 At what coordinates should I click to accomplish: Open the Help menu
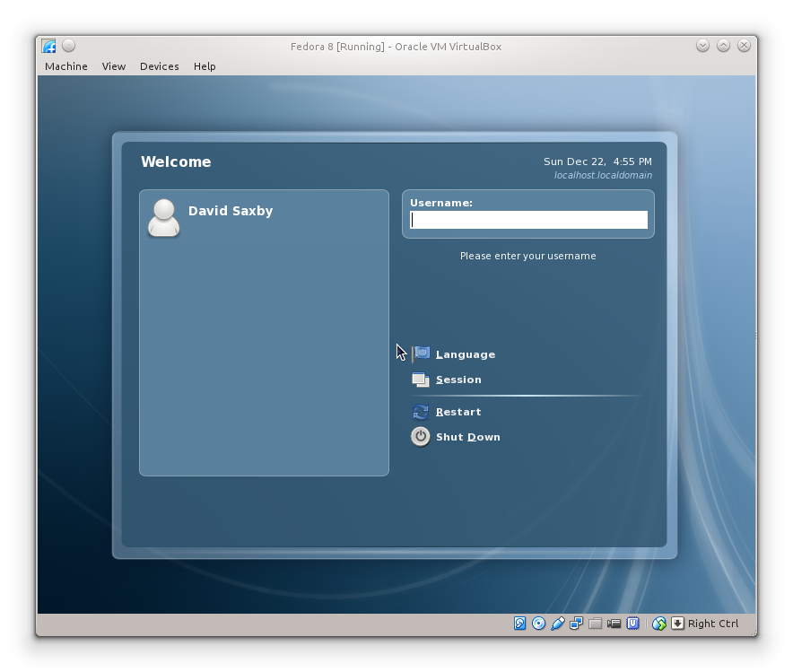tap(205, 66)
